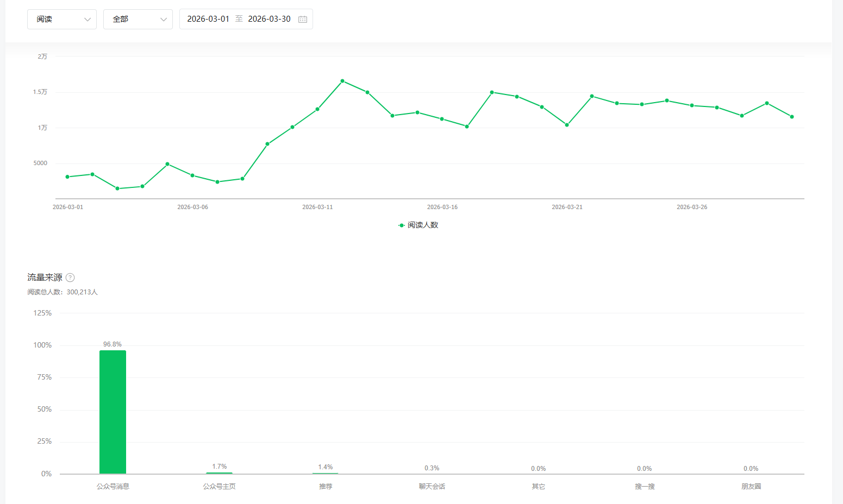Expand the 全部 filter dropdown
Image resolution: width=843 pixels, height=504 pixels.
(x=138, y=19)
